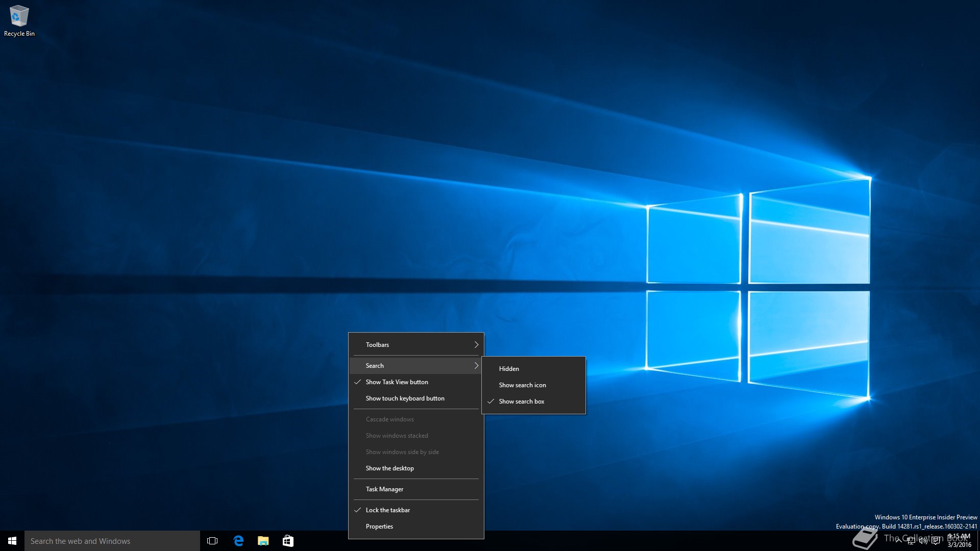Screen dimensions: 980x551
Task: Click the Task View taskbar button
Action: (212, 541)
